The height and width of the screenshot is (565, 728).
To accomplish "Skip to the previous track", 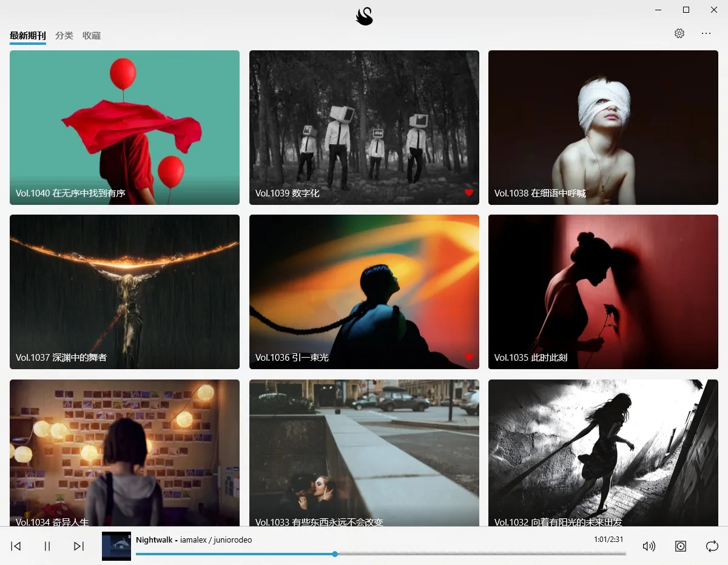I will coord(16,546).
